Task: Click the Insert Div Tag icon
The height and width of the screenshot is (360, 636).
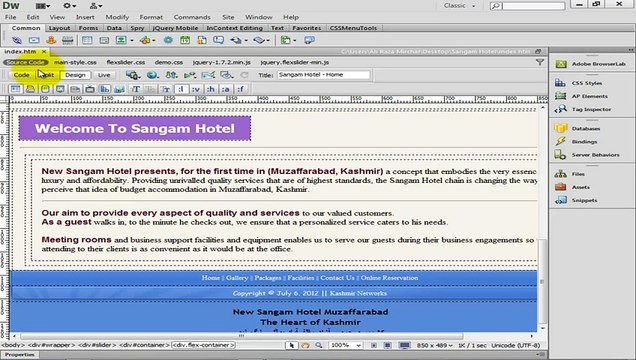Action: pos(104,40)
